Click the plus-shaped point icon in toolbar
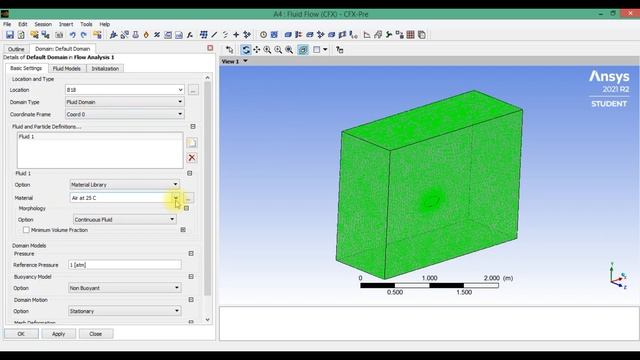The width and height of the screenshot is (640, 360). [x=236, y=35]
